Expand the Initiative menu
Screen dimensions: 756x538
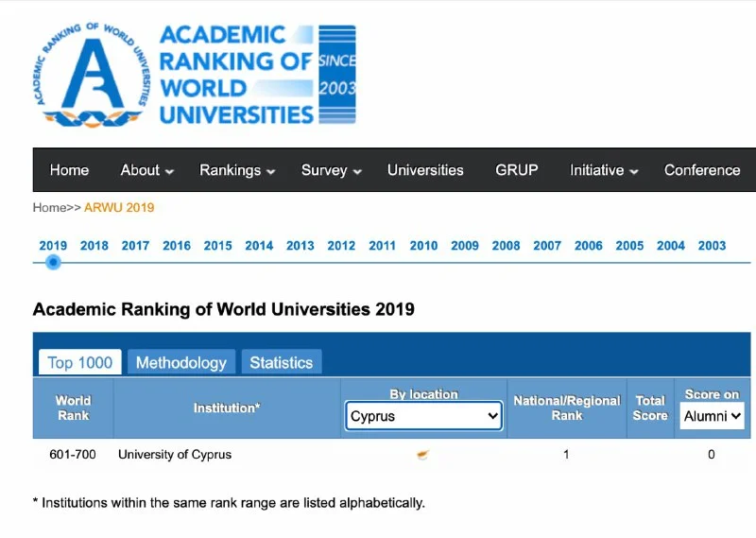point(603,170)
